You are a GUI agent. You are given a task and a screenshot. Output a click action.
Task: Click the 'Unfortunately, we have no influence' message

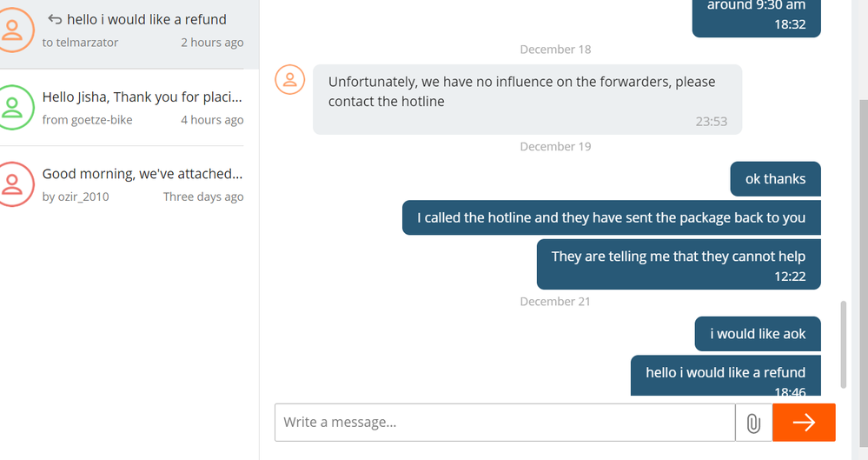pyautogui.click(x=527, y=100)
